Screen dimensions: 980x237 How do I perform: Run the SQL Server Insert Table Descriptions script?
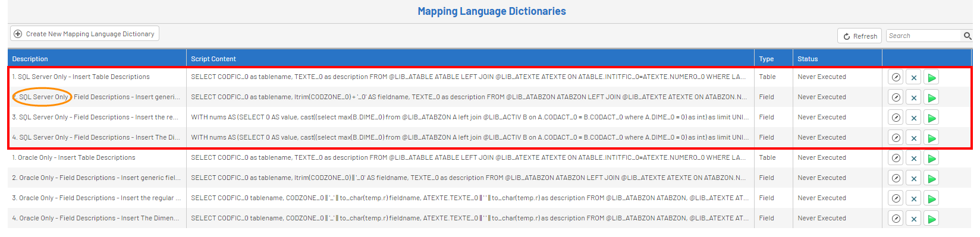click(x=932, y=77)
